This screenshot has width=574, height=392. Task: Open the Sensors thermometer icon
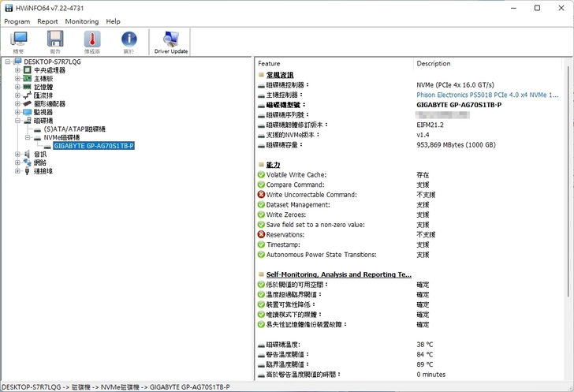(92, 42)
